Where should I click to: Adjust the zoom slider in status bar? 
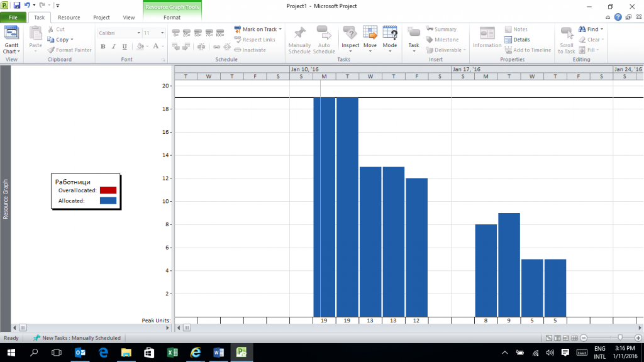620,337
